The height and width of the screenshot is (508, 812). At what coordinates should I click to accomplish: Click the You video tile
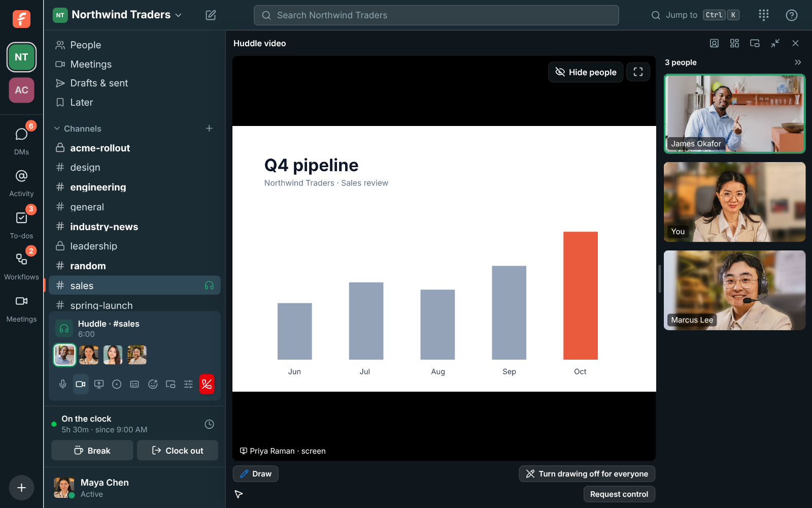tap(734, 202)
